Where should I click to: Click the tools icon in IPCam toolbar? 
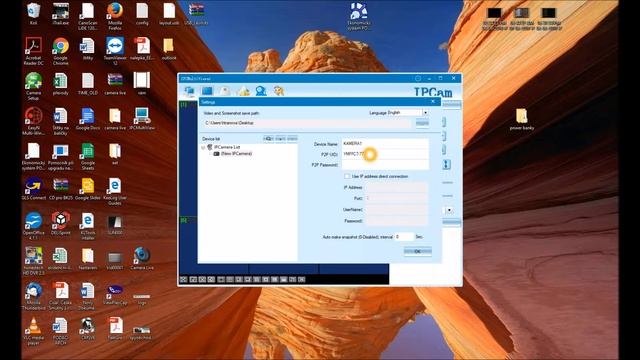tap(279, 91)
